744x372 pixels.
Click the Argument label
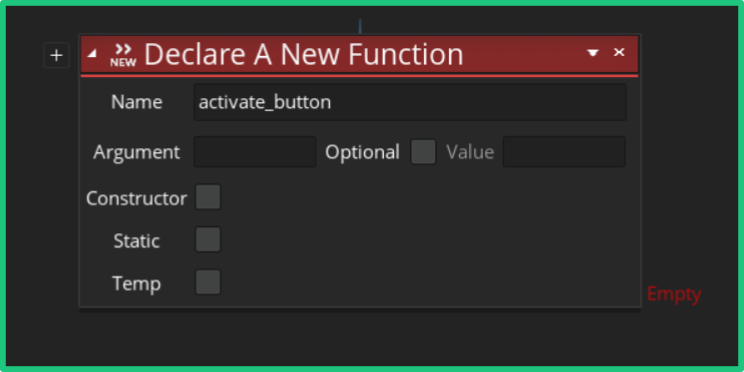coord(137,152)
